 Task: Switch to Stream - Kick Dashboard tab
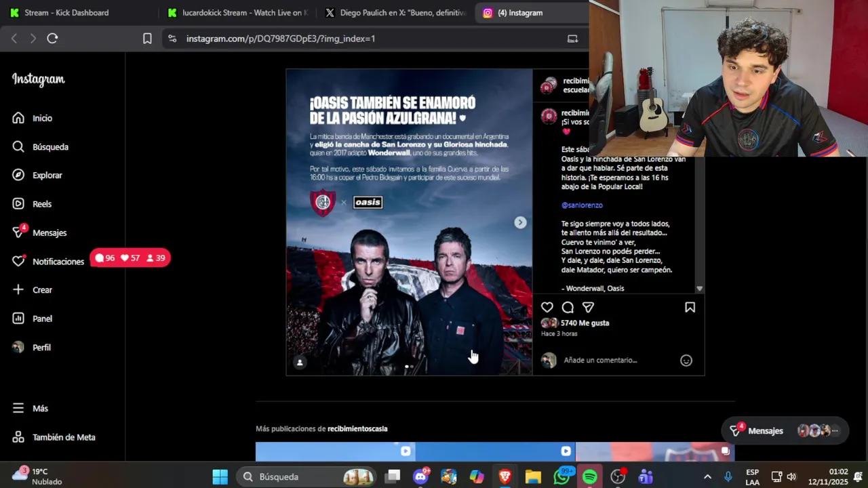(68, 13)
